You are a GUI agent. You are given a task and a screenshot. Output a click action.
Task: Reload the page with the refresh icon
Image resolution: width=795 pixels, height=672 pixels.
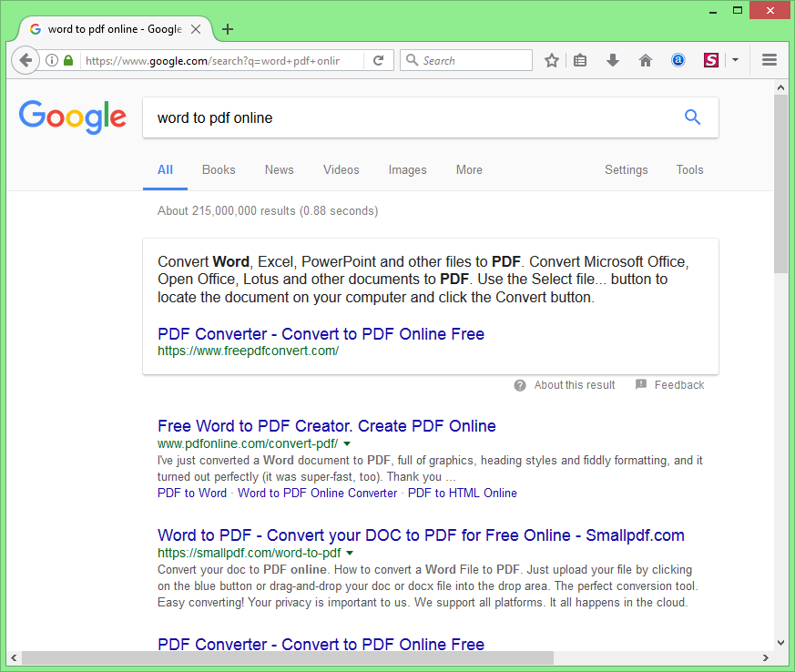[378, 61]
